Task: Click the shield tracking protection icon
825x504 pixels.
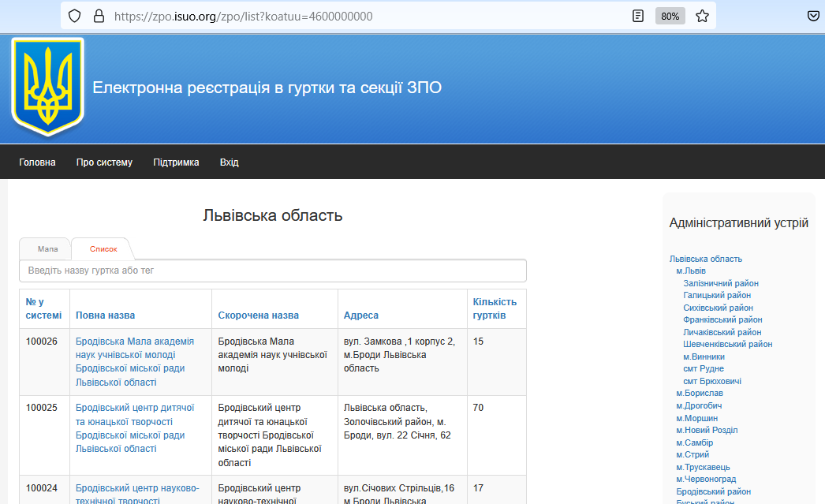Action: (74, 16)
